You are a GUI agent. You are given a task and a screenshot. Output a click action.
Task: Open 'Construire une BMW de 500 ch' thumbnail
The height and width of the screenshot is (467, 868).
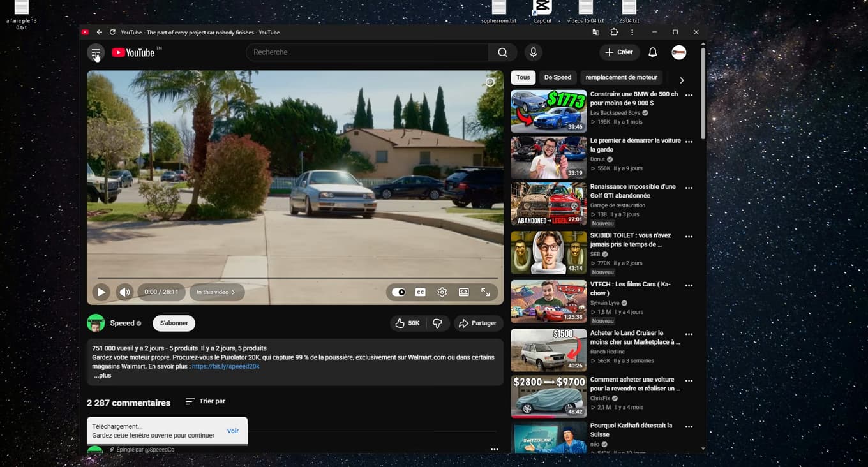point(549,111)
